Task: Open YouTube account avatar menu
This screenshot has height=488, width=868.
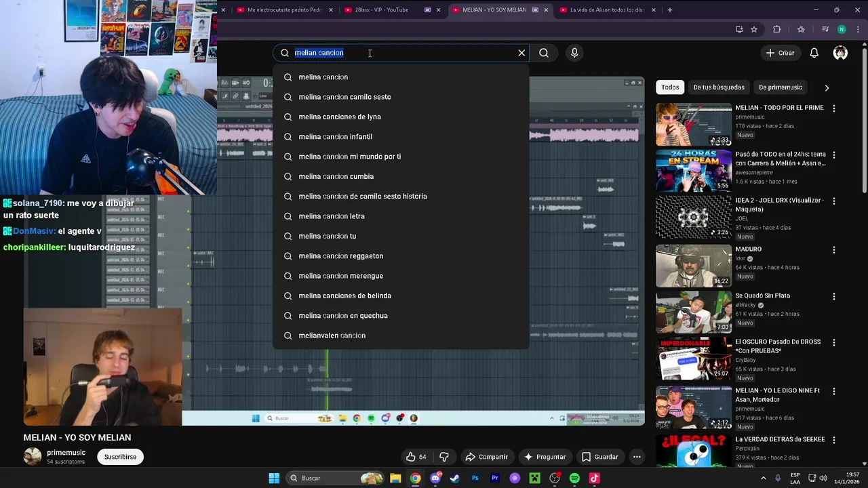Action: click(840, 53)
